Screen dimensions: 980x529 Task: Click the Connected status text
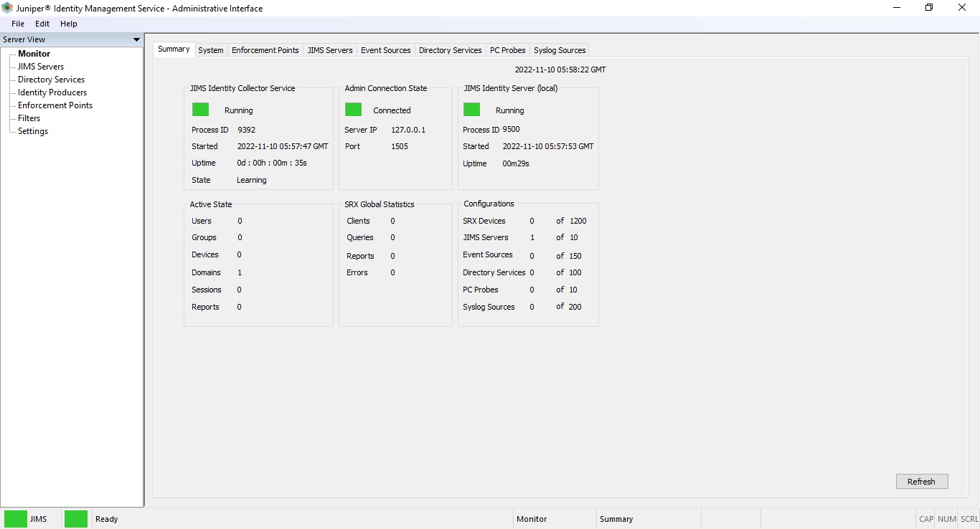pyautogui.click(x=392, y=110)
